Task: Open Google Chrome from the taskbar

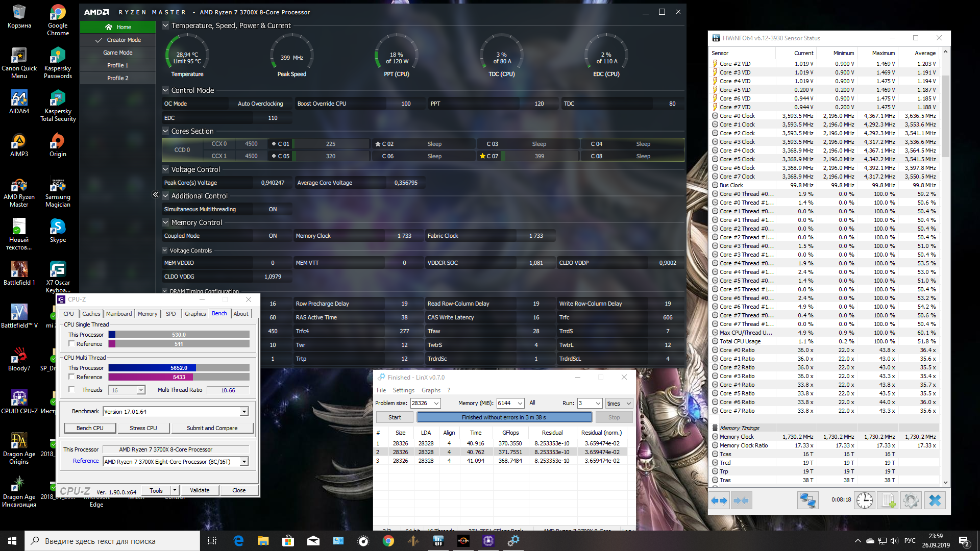Action: (388, 541)
